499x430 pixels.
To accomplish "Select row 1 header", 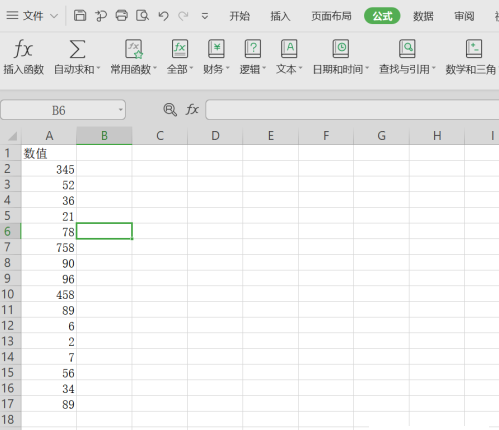I will click(x=11, y=153).
